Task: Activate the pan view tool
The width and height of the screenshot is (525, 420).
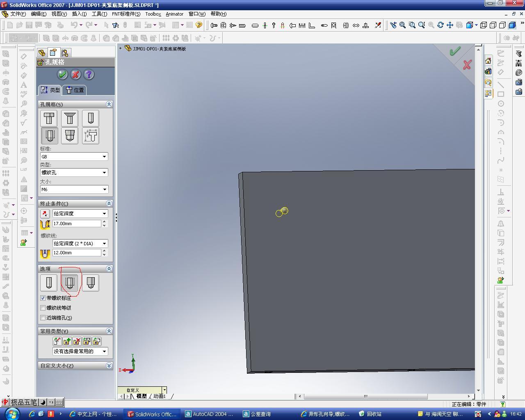Action: [450, 25]
